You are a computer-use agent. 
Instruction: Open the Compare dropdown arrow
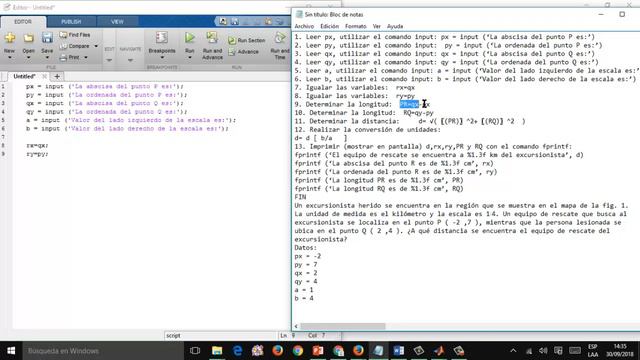click(96, 46)
